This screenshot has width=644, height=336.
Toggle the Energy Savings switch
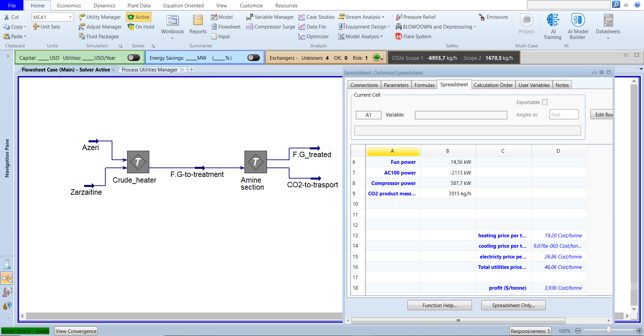254,58
